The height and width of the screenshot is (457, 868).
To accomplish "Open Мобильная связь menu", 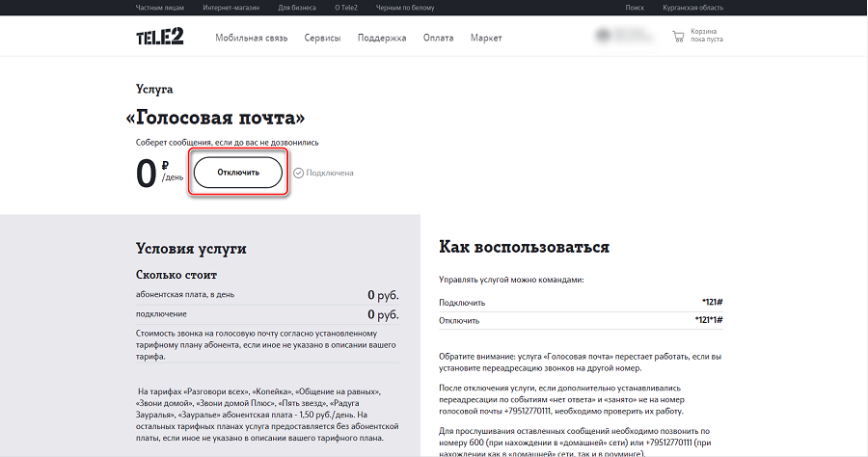I will click(x=252, y=38).
